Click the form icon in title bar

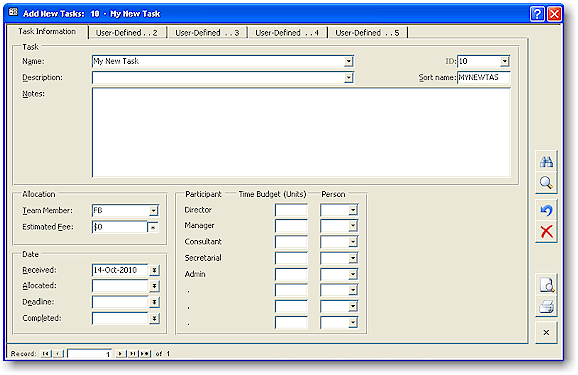pos(13,13)
